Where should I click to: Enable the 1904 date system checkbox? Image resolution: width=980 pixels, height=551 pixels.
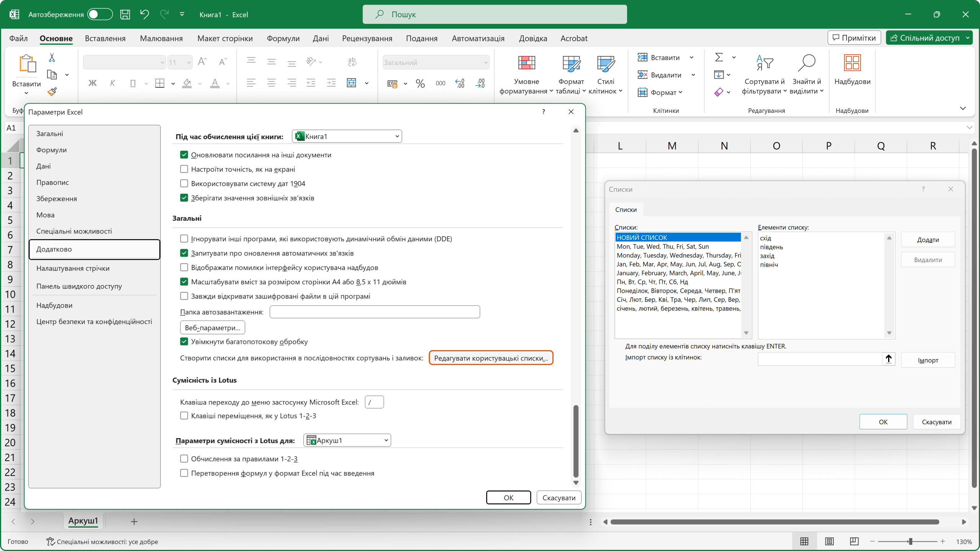(184, 183)
